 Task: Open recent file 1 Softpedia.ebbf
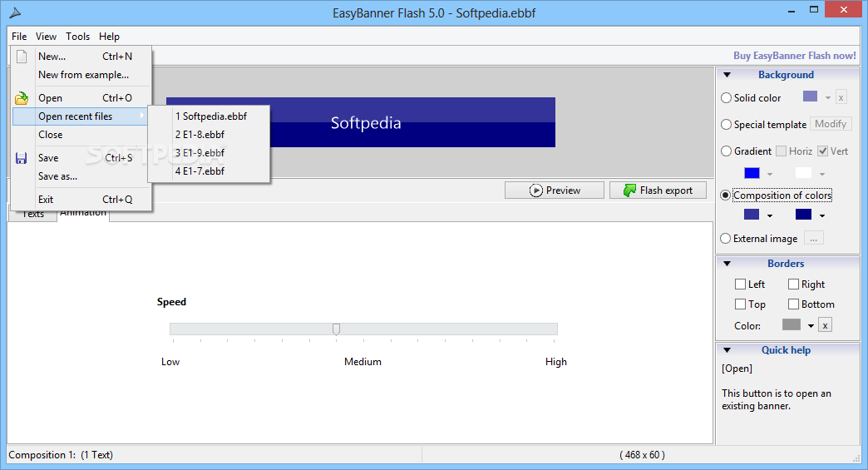(x=209, y=116)
